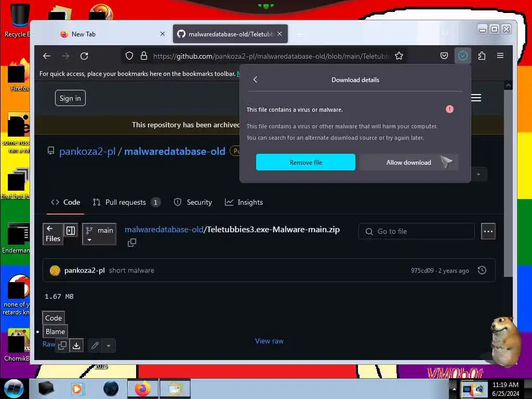
Task: Click the page vertical scrollbar
Action: tap(508, 183)
